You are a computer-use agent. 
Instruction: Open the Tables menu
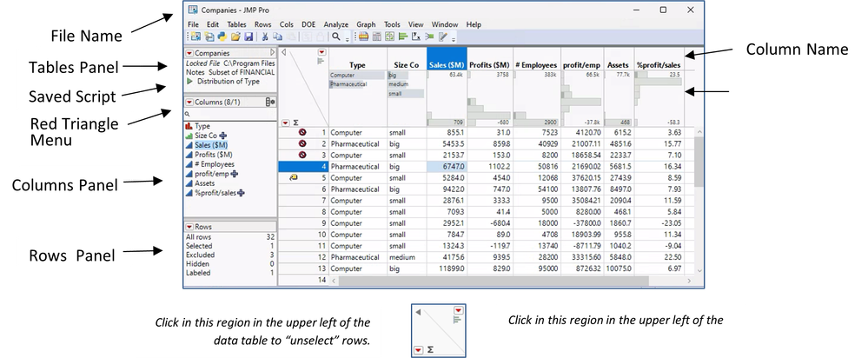pyautogui.click(x=236, y=24)
